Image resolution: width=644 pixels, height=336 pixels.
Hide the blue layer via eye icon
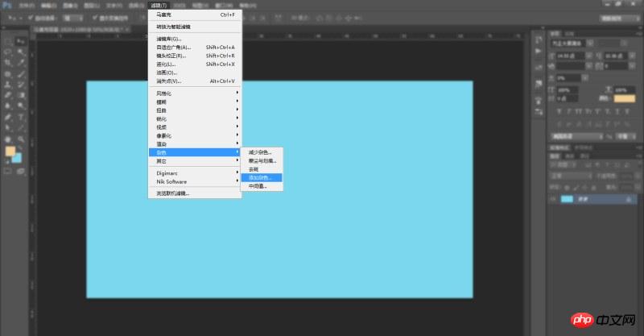click(x=553, y=199)
